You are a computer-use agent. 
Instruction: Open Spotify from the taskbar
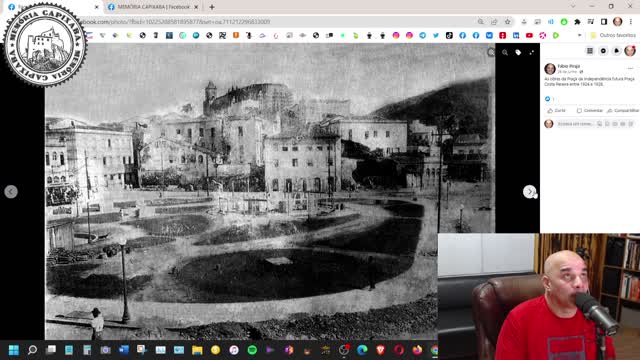coord(252,350)
